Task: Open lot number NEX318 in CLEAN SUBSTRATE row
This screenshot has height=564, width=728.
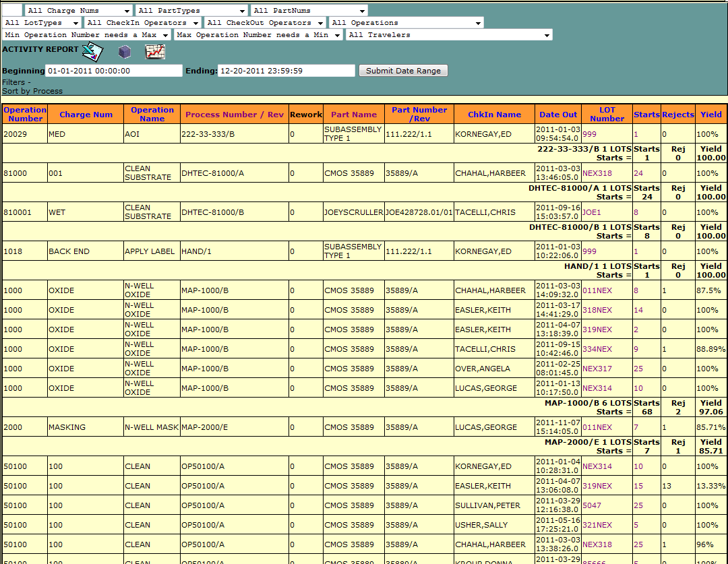Action: point(597,173)
